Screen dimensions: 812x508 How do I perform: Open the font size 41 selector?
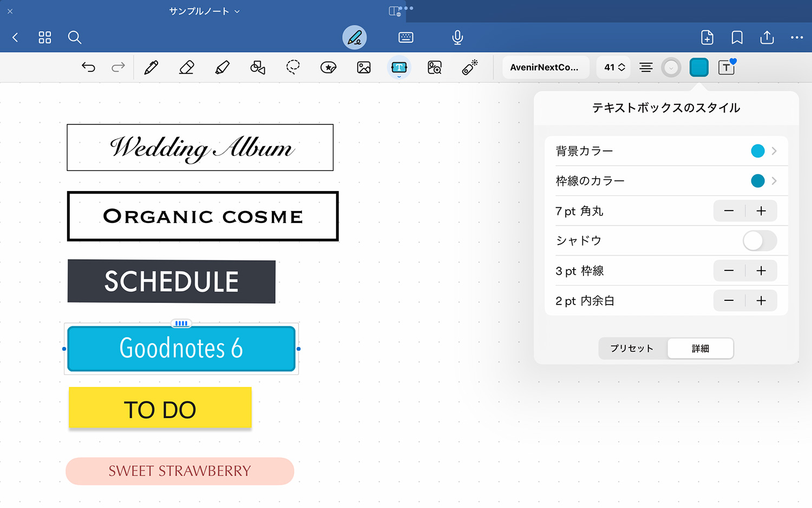pyautogui.click(x=614, y=67)
